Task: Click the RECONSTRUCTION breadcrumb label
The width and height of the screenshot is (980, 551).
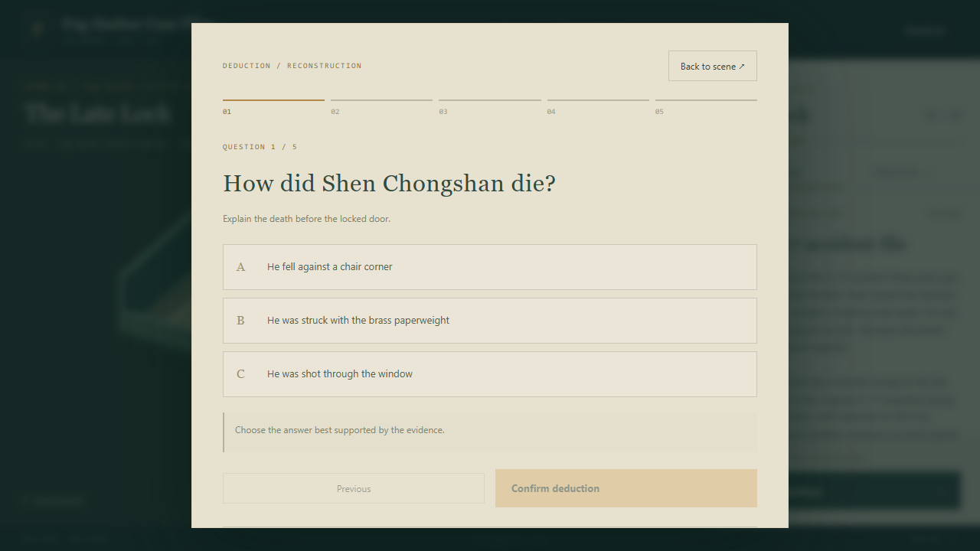Action: (x=325, y=66)
